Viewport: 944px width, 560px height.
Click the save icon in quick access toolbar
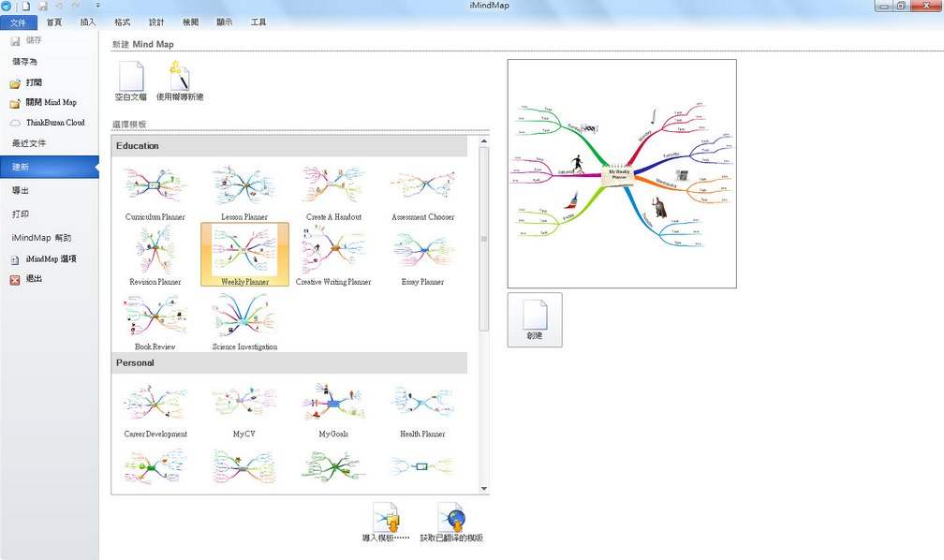(x=43, y=6)
